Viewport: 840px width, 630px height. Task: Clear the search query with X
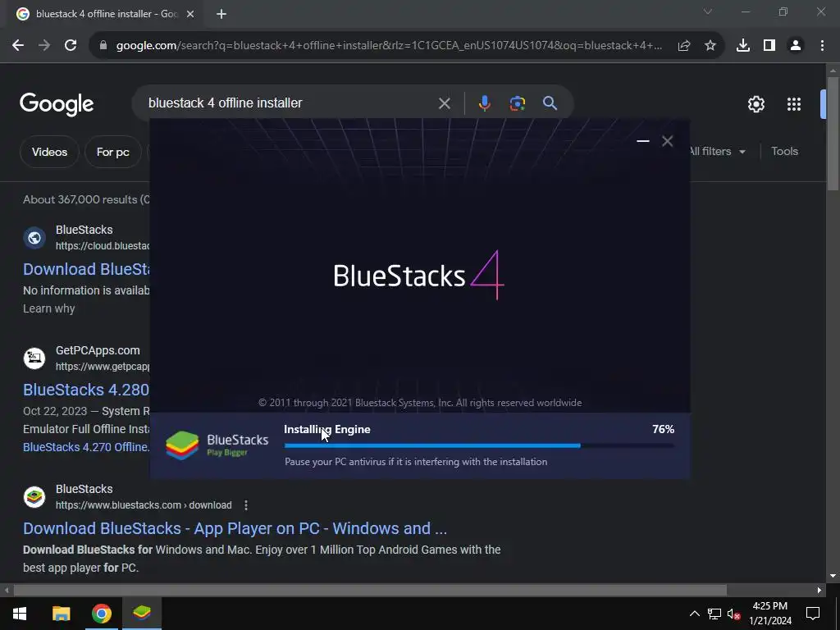pyautogui.click(x=445, y=103)
